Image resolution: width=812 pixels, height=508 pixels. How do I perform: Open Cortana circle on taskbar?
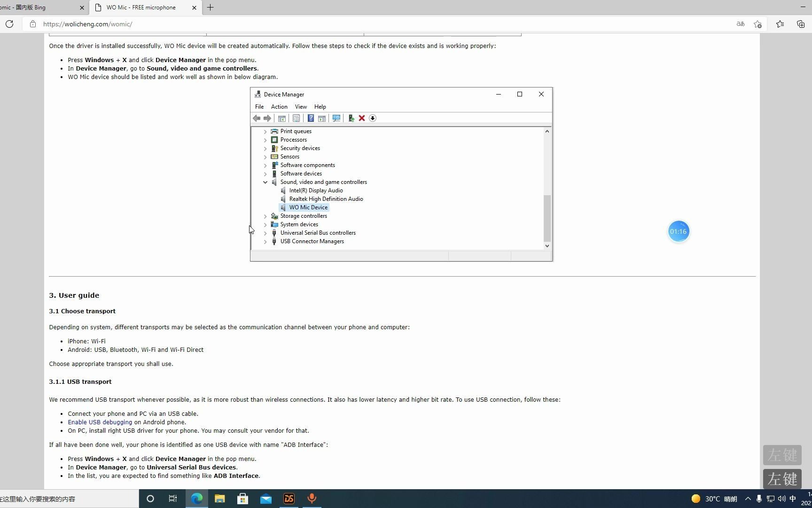150,499
